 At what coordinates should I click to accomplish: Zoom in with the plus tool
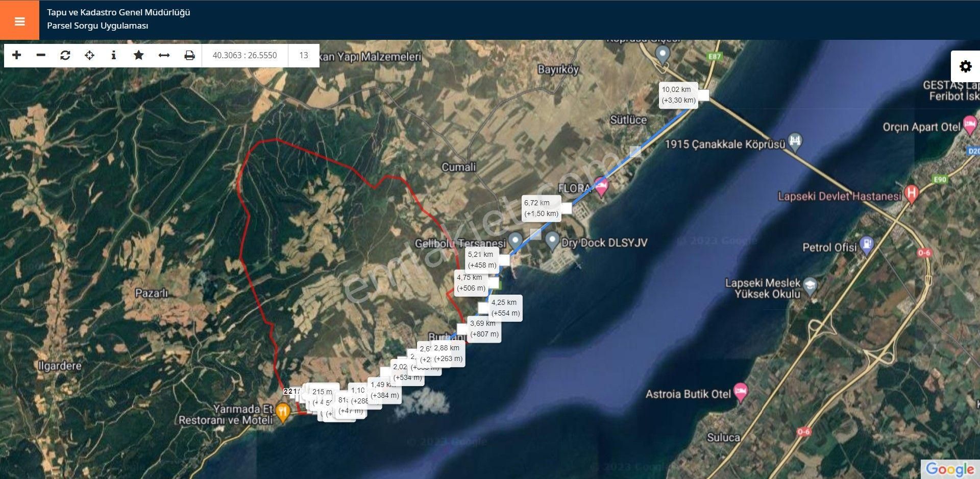(17, 55)
